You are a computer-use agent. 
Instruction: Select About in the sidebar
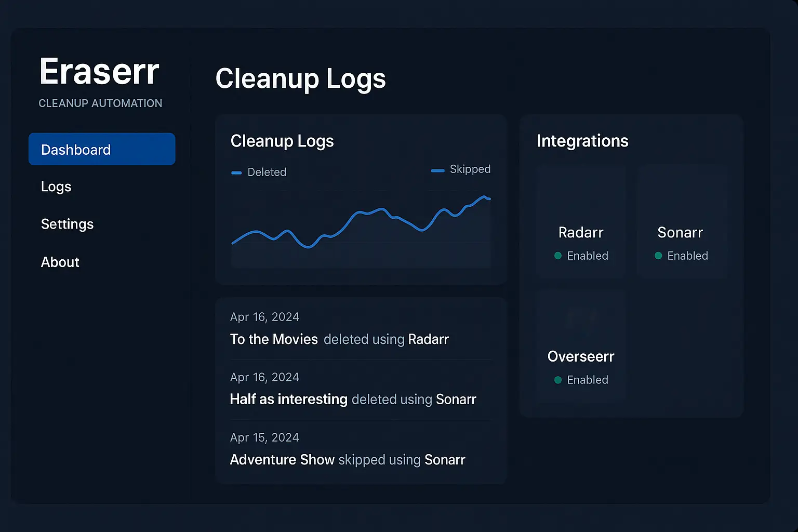click(60, 262)
